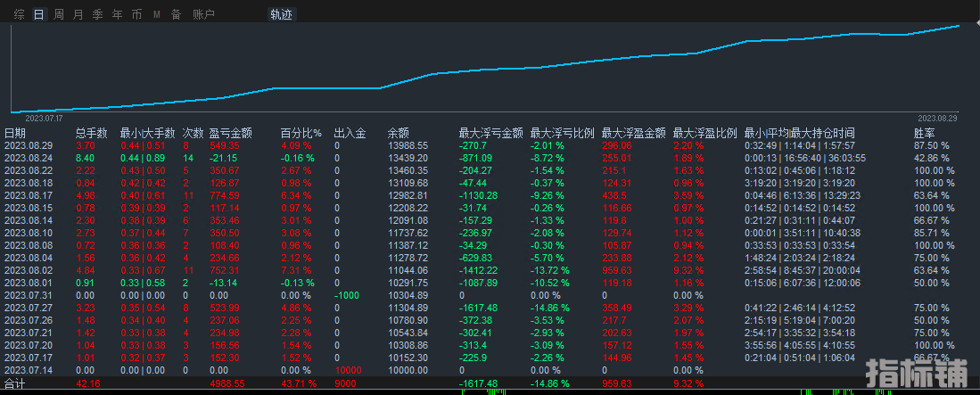This screenshot has height=395, width=980.
Task: Select the 日 daily tab
Action: click(38, 14)
